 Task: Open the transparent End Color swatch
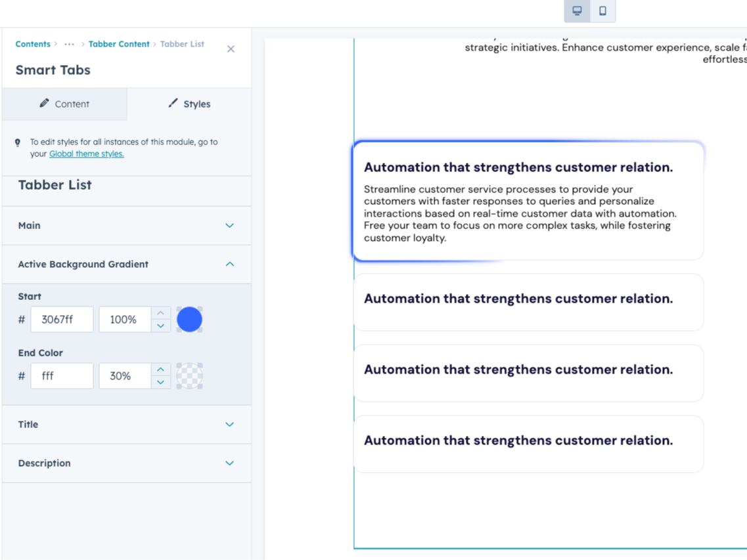(x=189, y=376)
